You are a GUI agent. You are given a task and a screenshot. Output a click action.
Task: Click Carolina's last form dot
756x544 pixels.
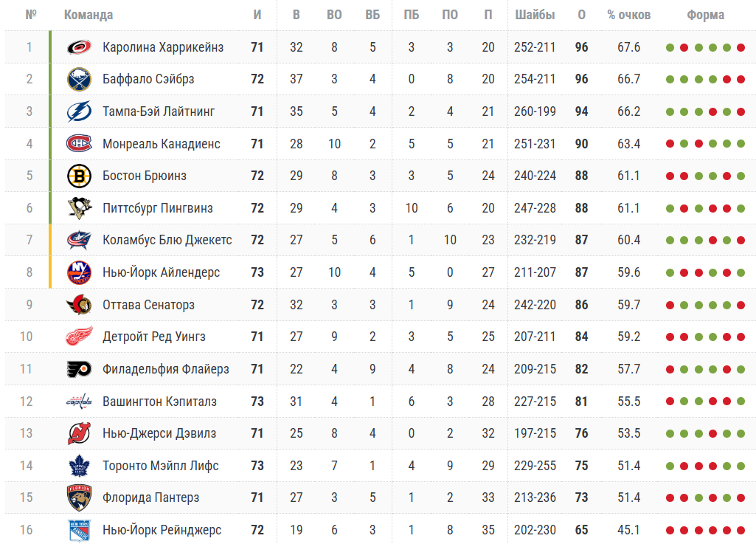point(741,48)
